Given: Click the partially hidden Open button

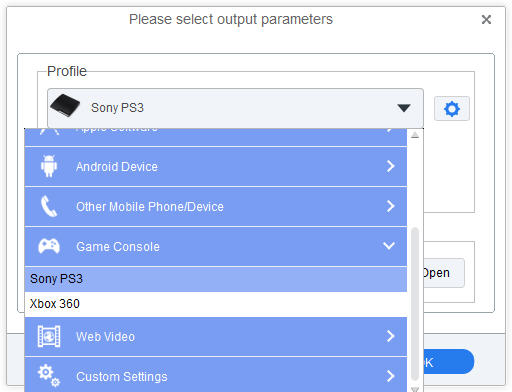Looking at the screenshot, I should pos(444,273).
